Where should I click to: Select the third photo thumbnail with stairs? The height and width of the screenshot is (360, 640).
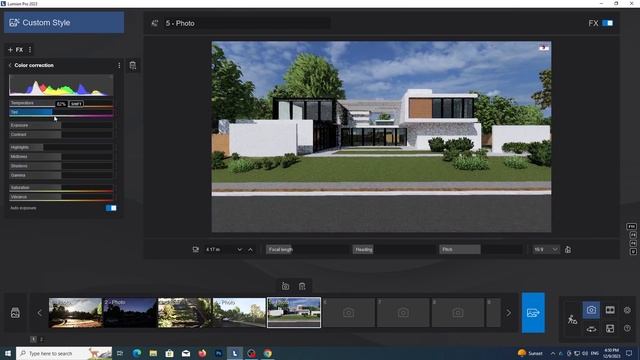click(185, 313)
